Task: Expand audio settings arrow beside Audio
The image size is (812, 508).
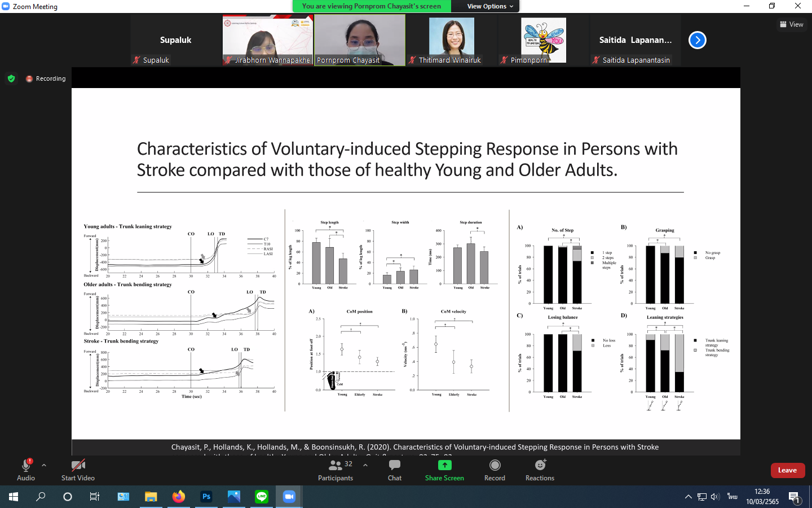Action: (x=44, y=465)
